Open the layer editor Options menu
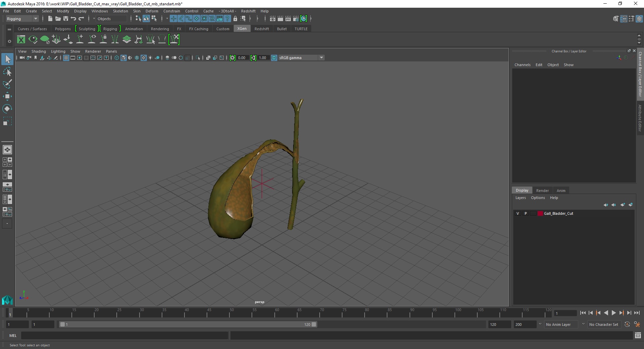644x349 pixels. (x=538, y=198)
